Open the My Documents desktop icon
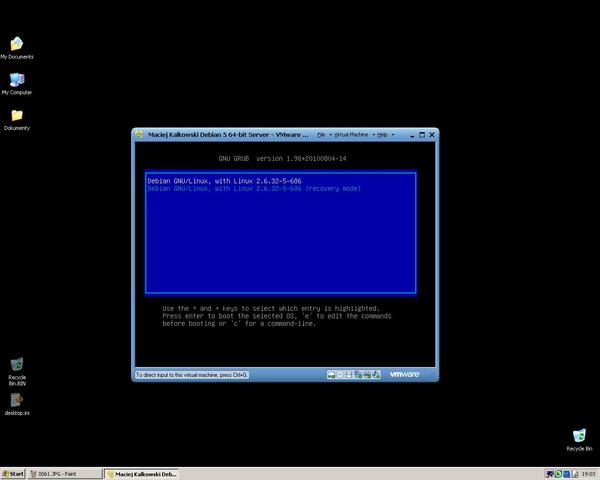Image resolution: width=600 pixels, height=480 pixels. click(16, 45)
